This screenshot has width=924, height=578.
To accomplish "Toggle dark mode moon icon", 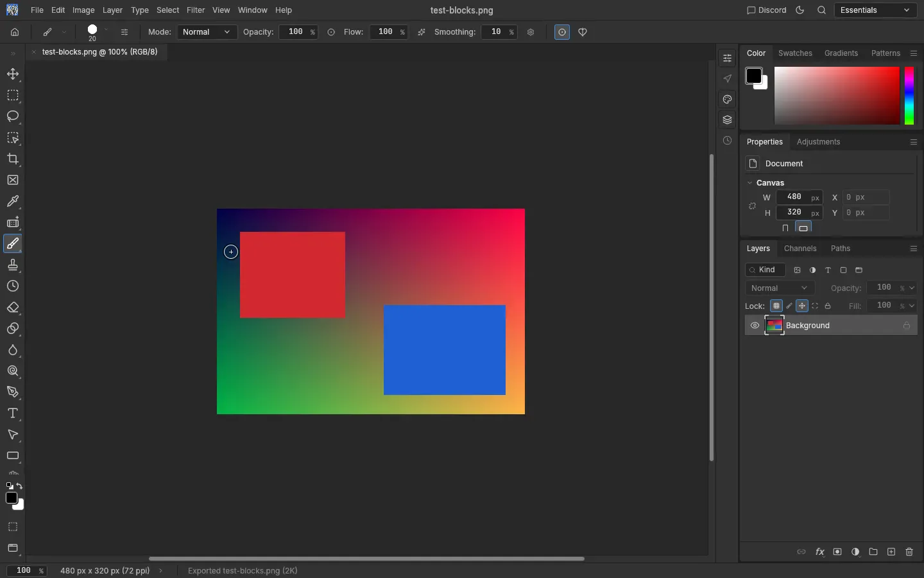I will point(800,10).
